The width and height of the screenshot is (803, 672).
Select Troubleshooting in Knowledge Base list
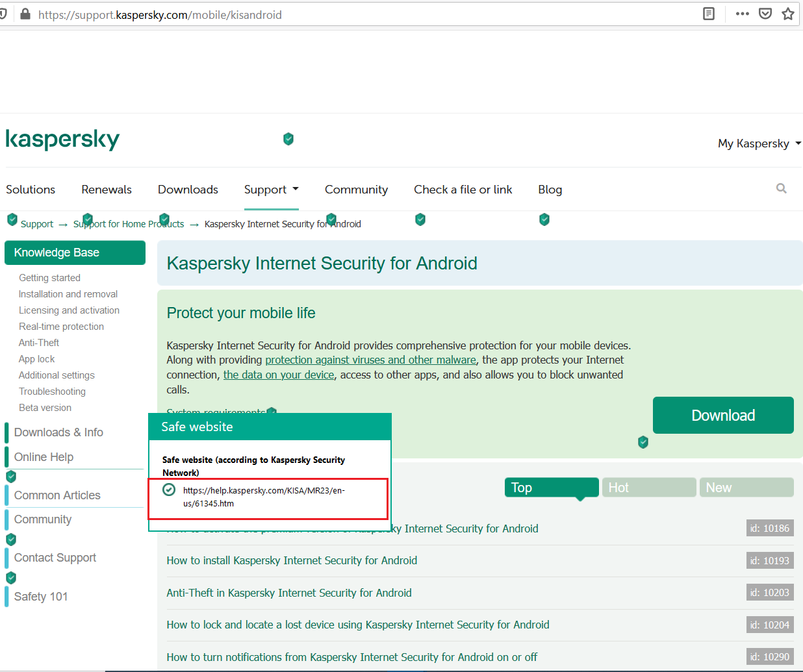pos(52,392)
